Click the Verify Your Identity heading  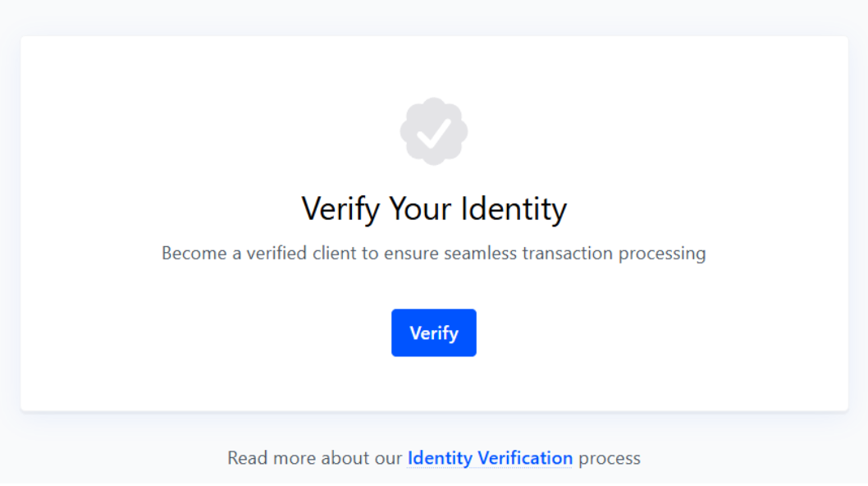pyautogui.click(x=434, y=209)
